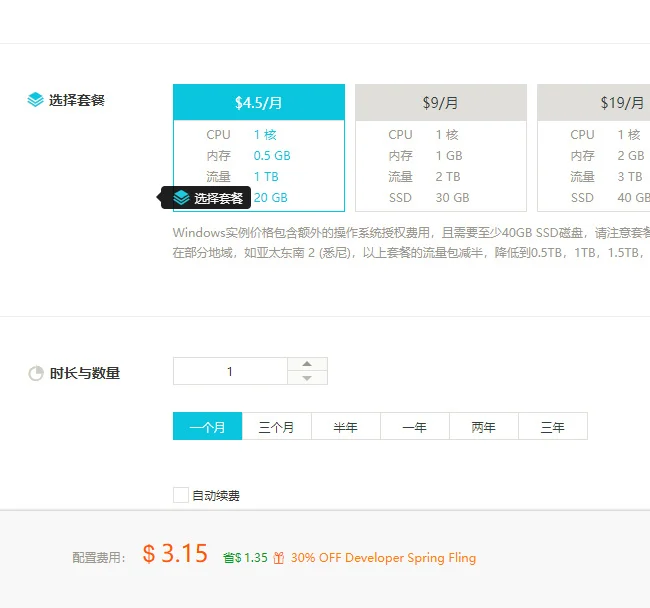Select the $4.5/月 plan card
Image resolution: width=650 pixels, height=608 pixels.
pyautogui.click(x=259, y=148)
